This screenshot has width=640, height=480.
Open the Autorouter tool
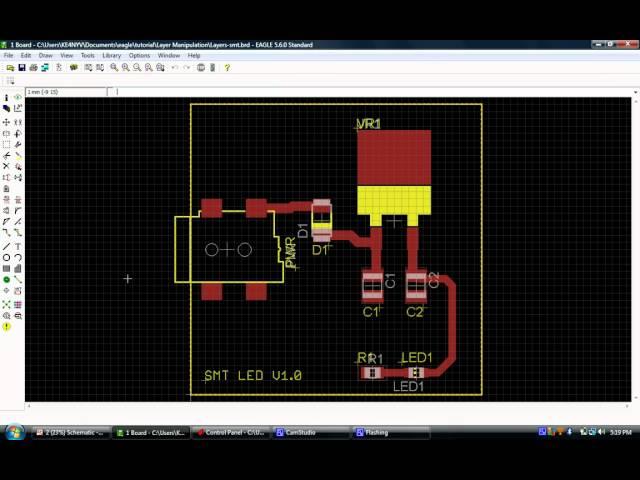[x=18, y=305]
